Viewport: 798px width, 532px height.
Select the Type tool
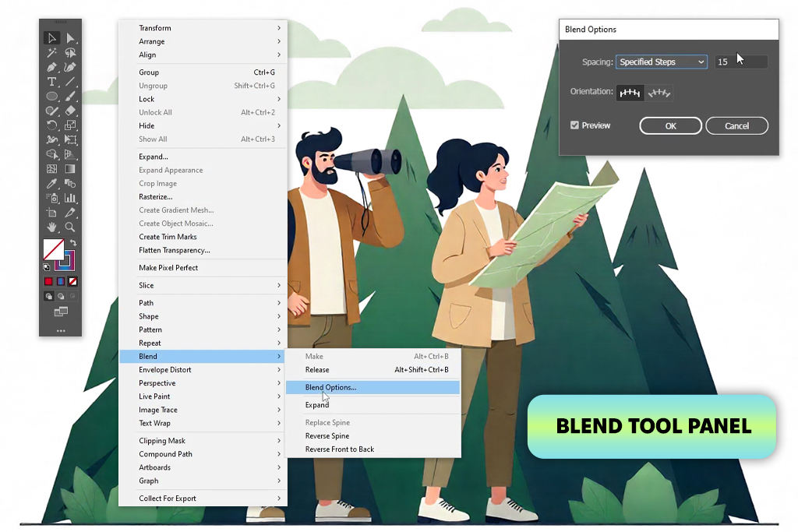[51, 81]
